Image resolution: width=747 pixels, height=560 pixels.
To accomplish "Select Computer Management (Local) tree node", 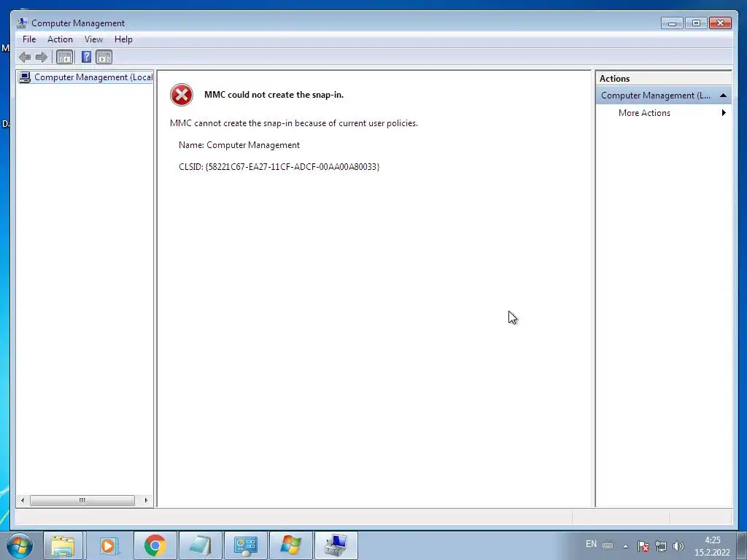I will 85,77.
